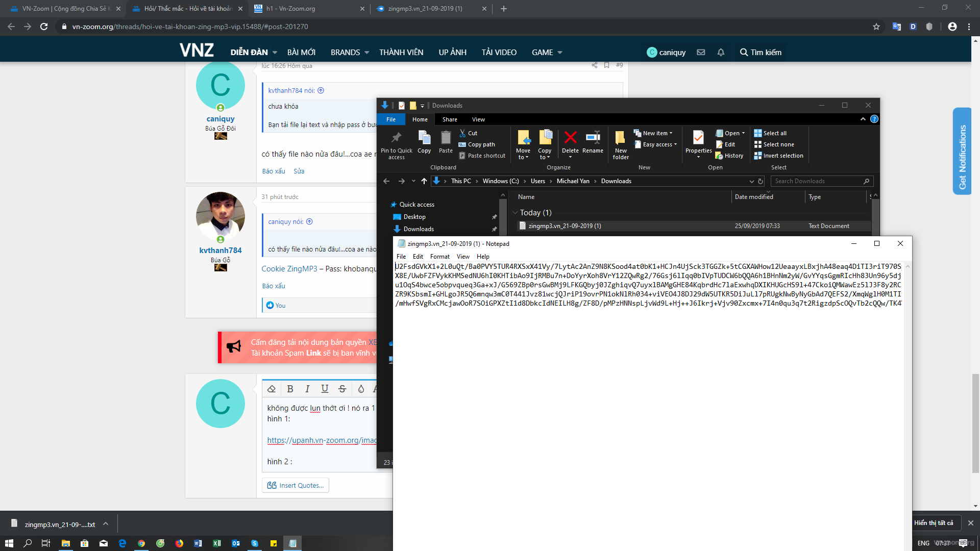The width and height of the screenshot is (980, 551).
Task: Click the share icon on post #9
Action: point(594,65)
